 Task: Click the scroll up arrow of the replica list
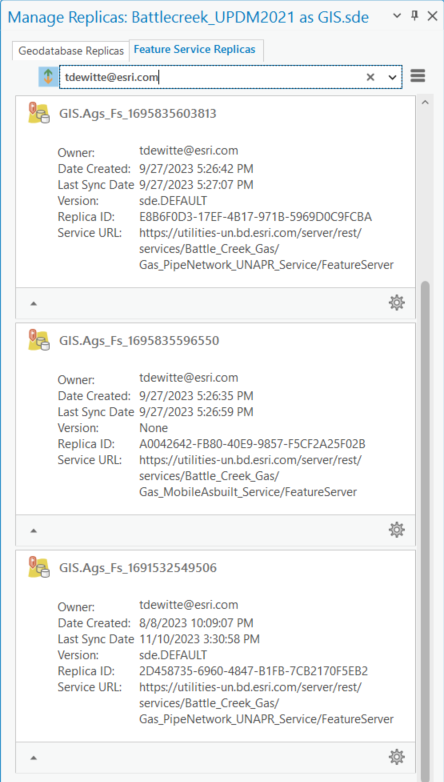click(425, 102)
